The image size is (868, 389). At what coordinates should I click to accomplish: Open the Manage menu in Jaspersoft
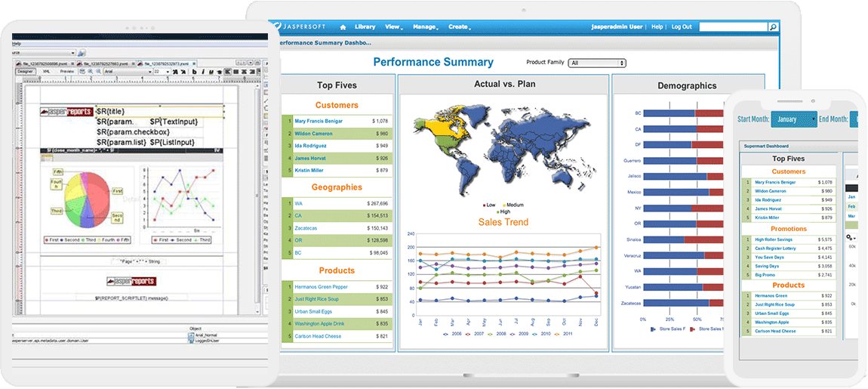coord(426,26)
